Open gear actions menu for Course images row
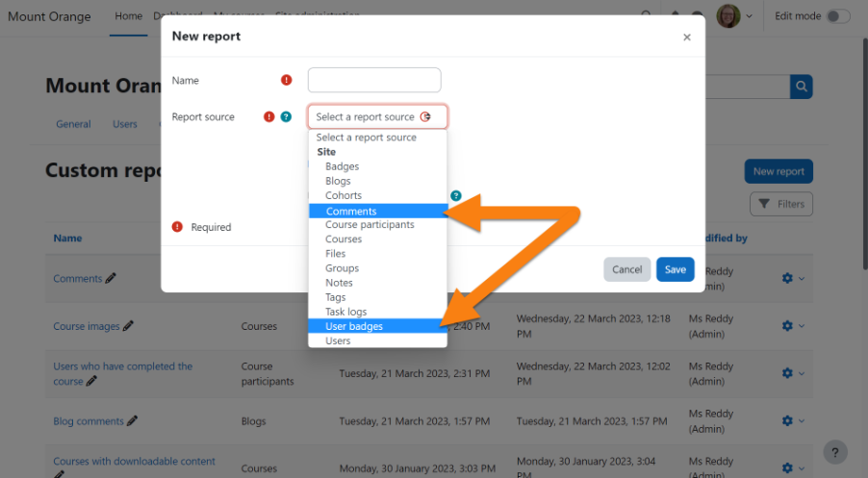Viewport: 868px width, 478px height. pyautogui.click(x=792, y=326)
